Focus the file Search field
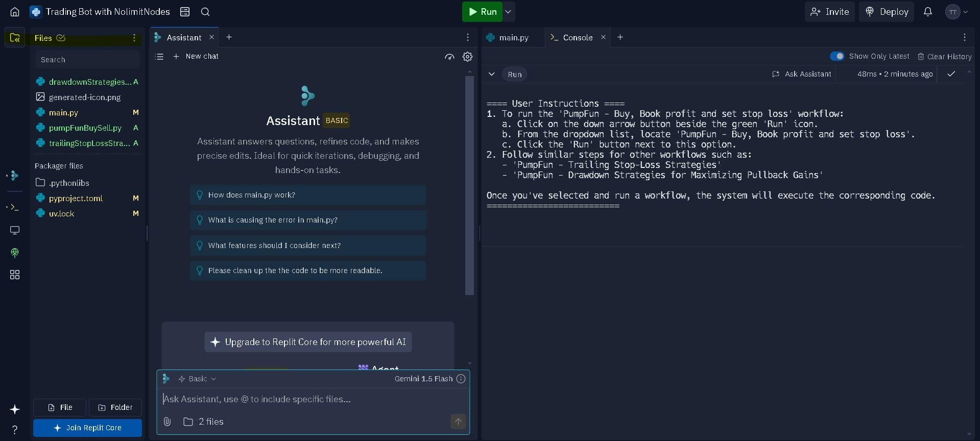Screen dimensions: 980x441 (x=87, y=60)
